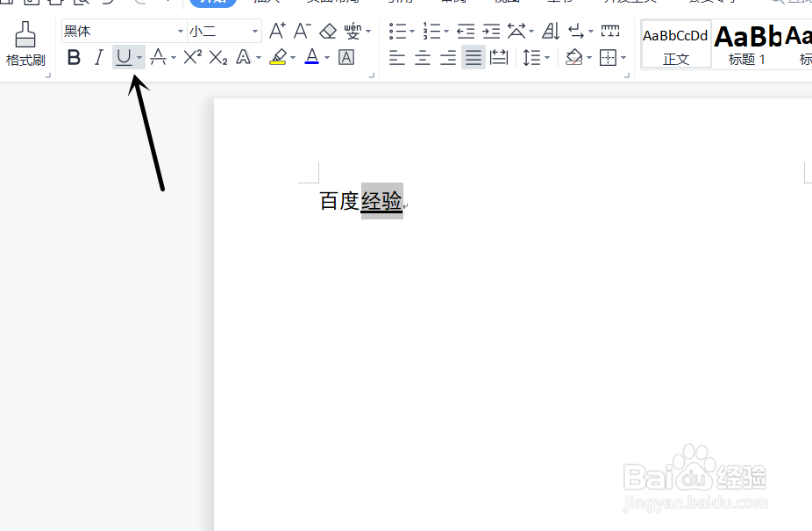Decrease font size with A- icon

point(302,31)
